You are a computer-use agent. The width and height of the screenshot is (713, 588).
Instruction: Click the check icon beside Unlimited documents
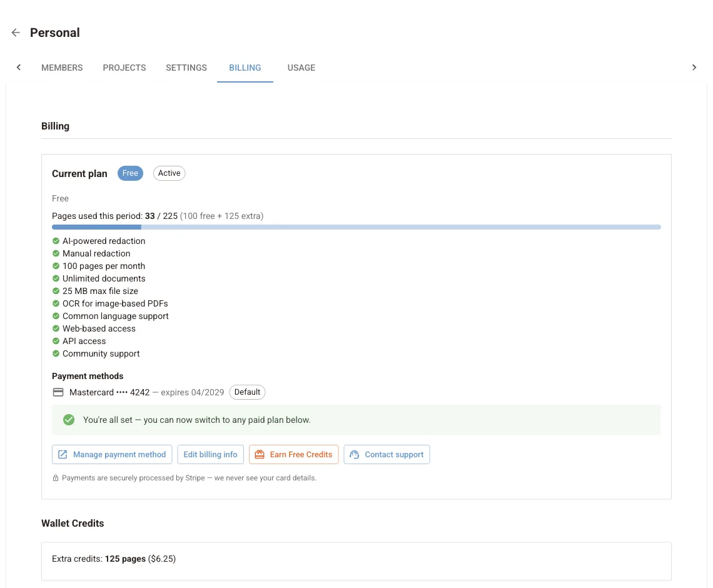coord(56,278)
